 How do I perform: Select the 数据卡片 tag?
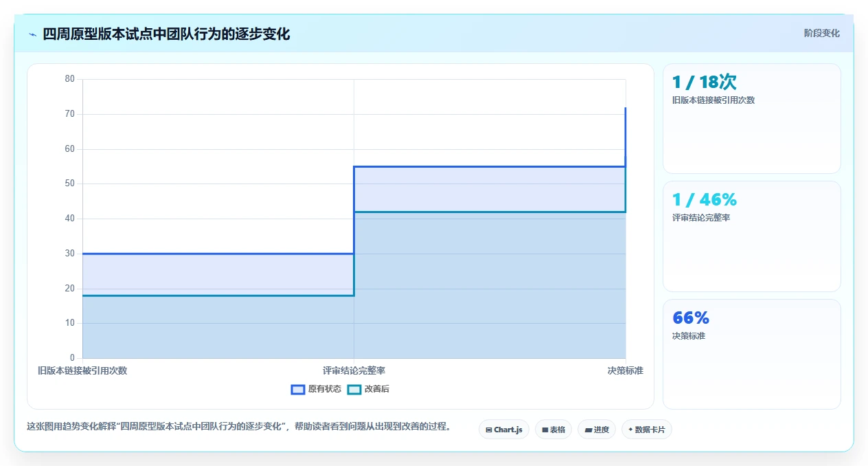tap(647, 430)
